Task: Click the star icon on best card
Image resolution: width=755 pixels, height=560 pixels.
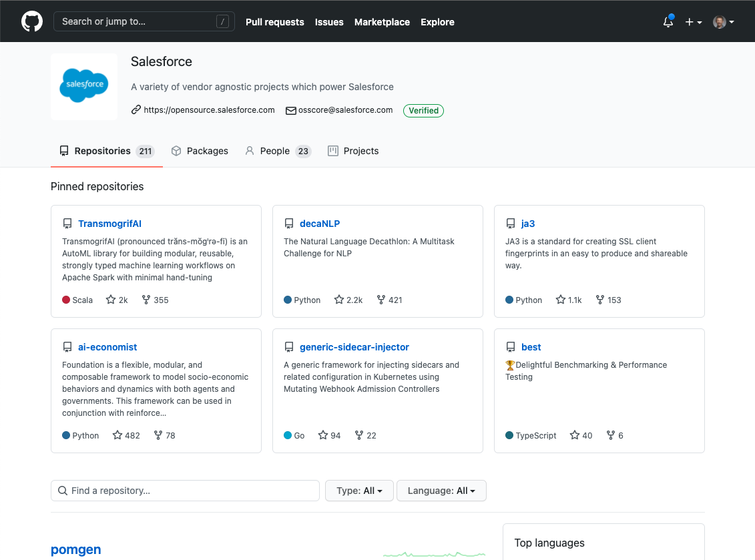Action: [x=575, y=435]
